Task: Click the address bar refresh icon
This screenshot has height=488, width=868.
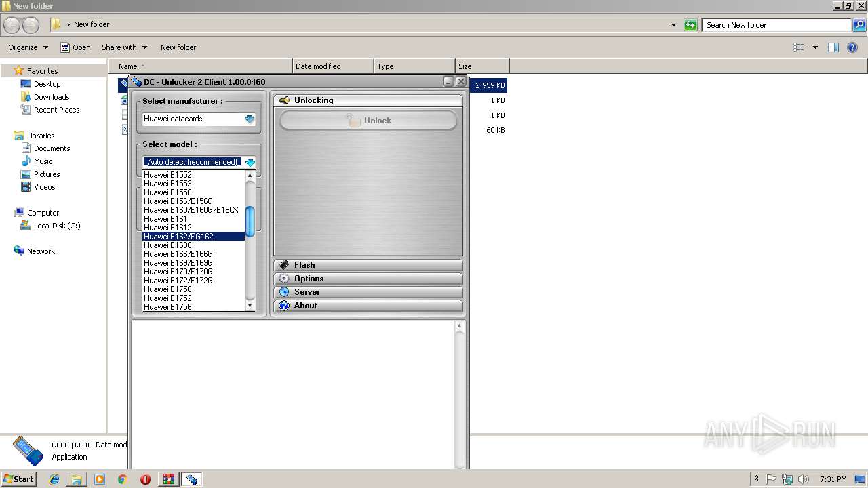Action: pos(690,25)
